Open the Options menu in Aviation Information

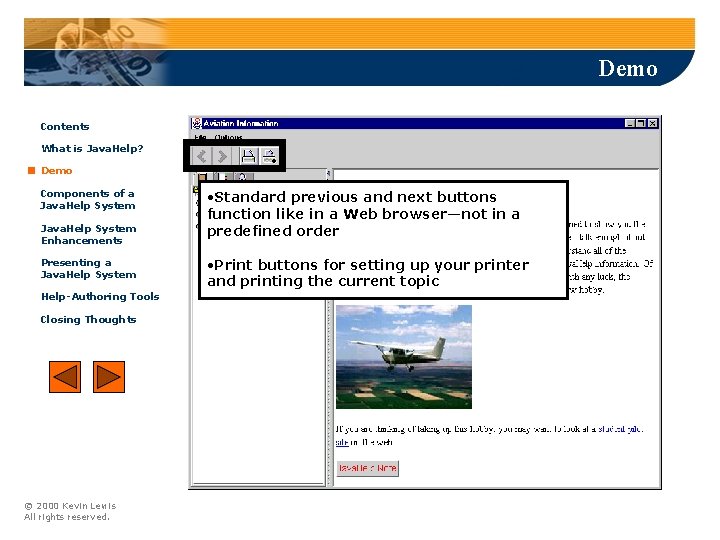pos(228,137)
